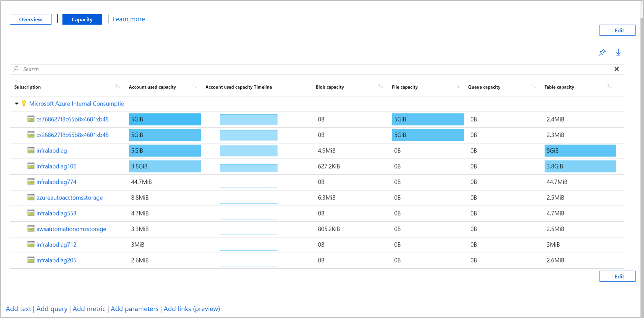
Task: Click the capacity timeline sparkline for infralabdiag
Action: [x=249, y=150]
